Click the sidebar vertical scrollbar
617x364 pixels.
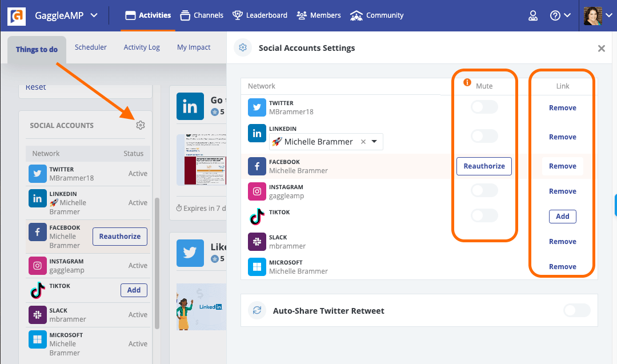[x=157, y=263]
